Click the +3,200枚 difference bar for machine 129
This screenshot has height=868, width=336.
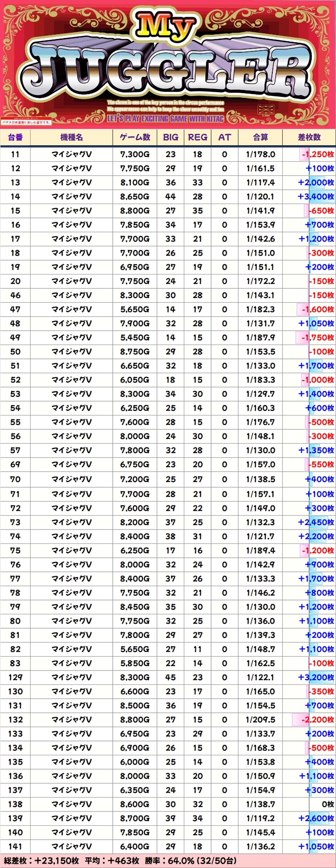[316, 677]
